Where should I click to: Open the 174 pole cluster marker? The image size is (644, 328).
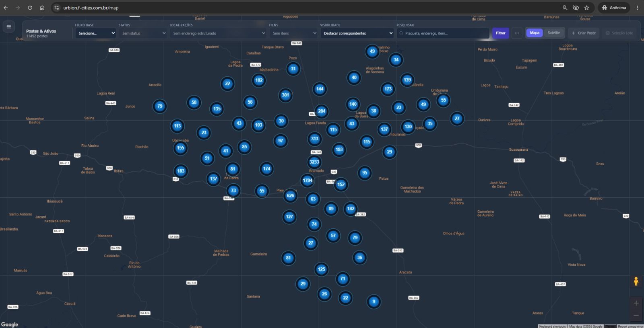point(266,169)
